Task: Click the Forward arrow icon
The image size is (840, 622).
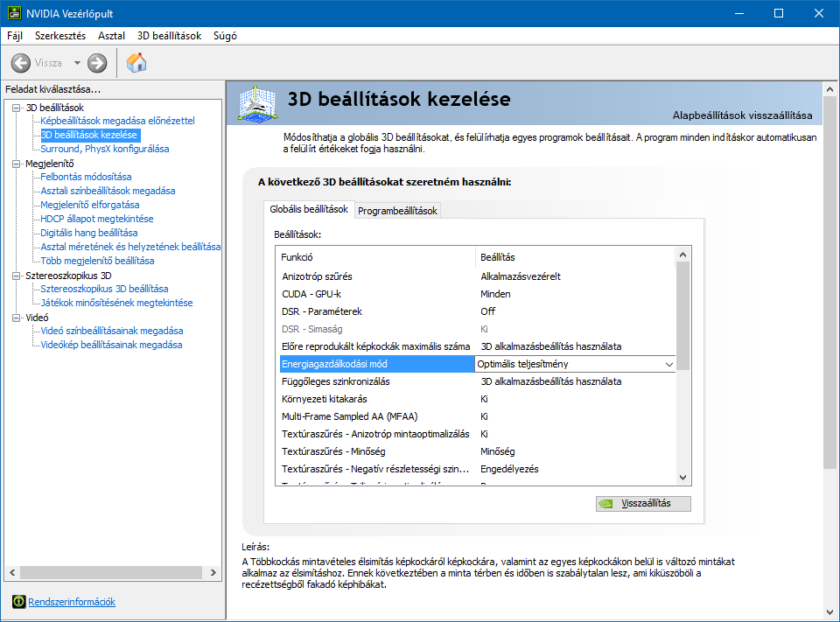Action: (97, 63)
